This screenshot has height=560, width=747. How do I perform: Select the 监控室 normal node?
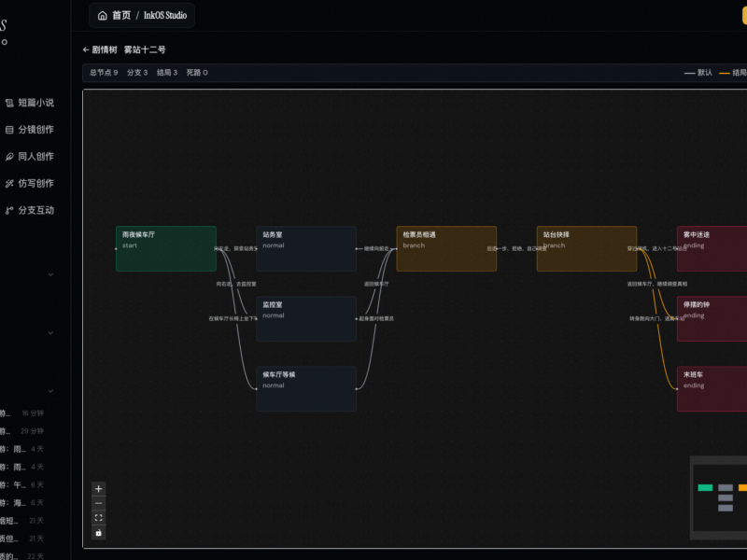pos(306,318)
